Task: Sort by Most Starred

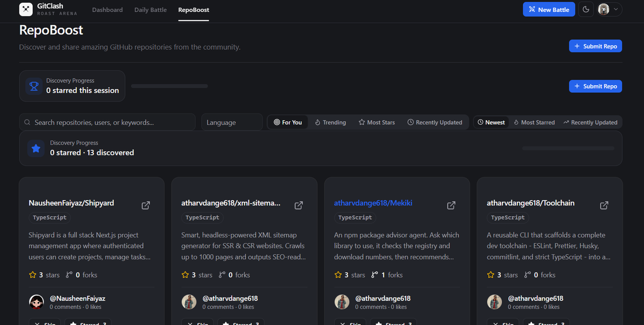Action: 534,122
